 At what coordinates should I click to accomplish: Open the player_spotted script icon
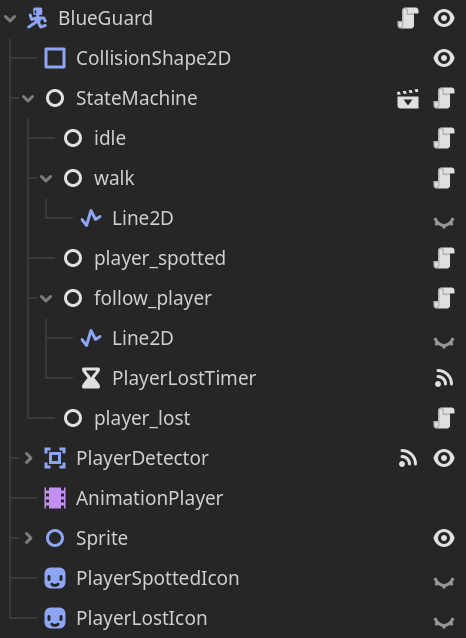click(444, 258)
